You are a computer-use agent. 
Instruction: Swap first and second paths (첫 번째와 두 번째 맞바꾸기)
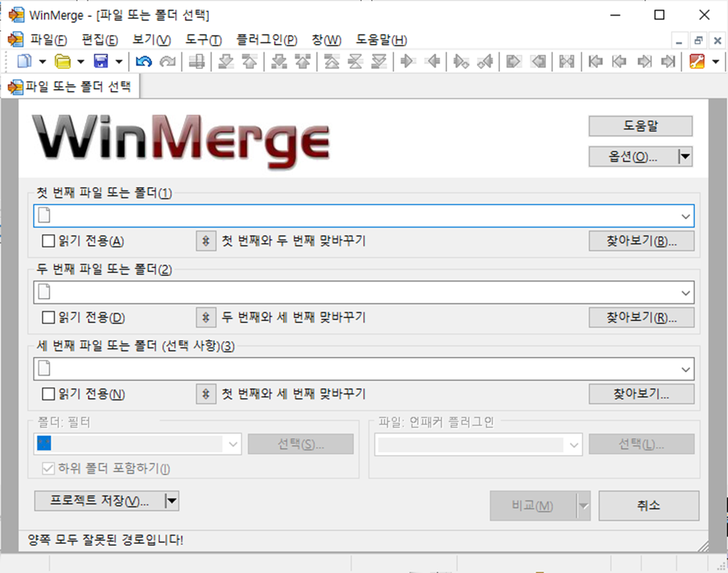206,241
